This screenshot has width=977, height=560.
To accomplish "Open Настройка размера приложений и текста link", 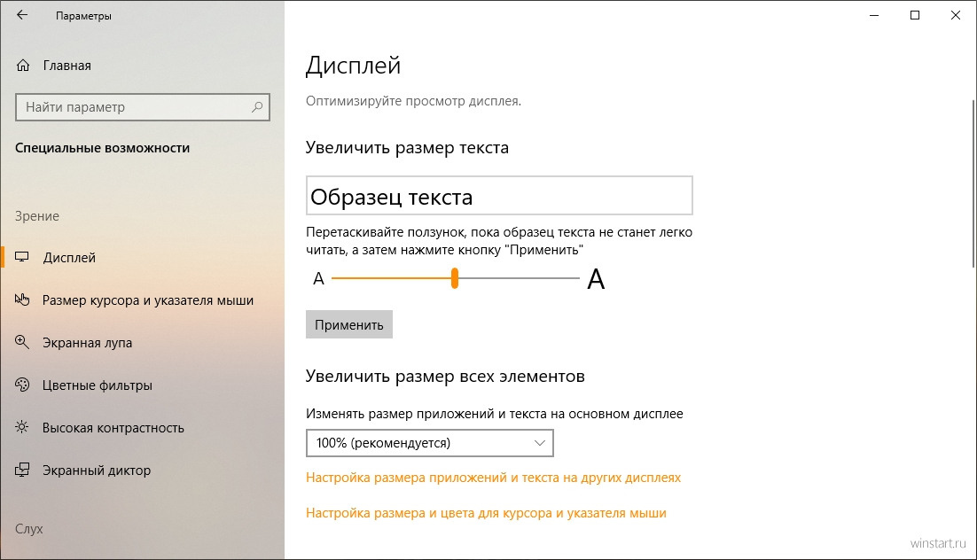I will point(493,478).
